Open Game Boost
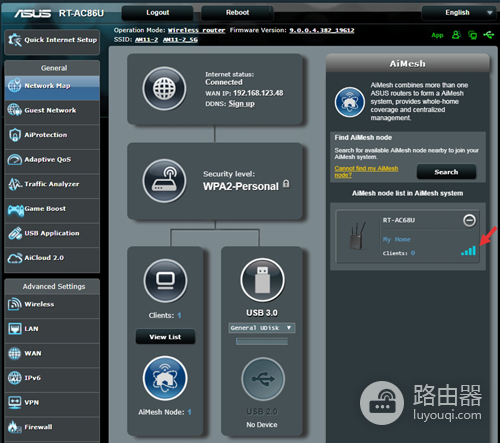 tap(52, 211)
